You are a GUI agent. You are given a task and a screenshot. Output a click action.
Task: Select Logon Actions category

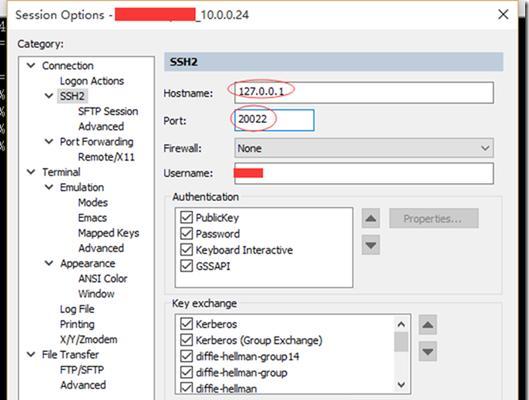tap(92, 81)
